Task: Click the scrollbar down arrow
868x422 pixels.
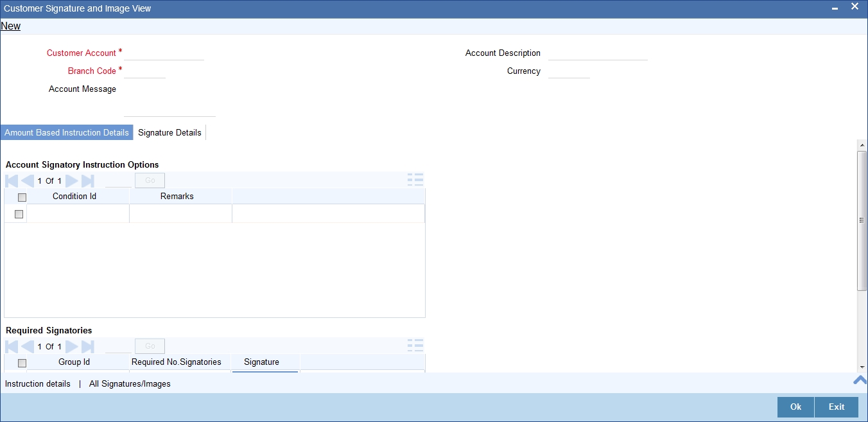Action: pyautogui.click(x=862, y=367)
